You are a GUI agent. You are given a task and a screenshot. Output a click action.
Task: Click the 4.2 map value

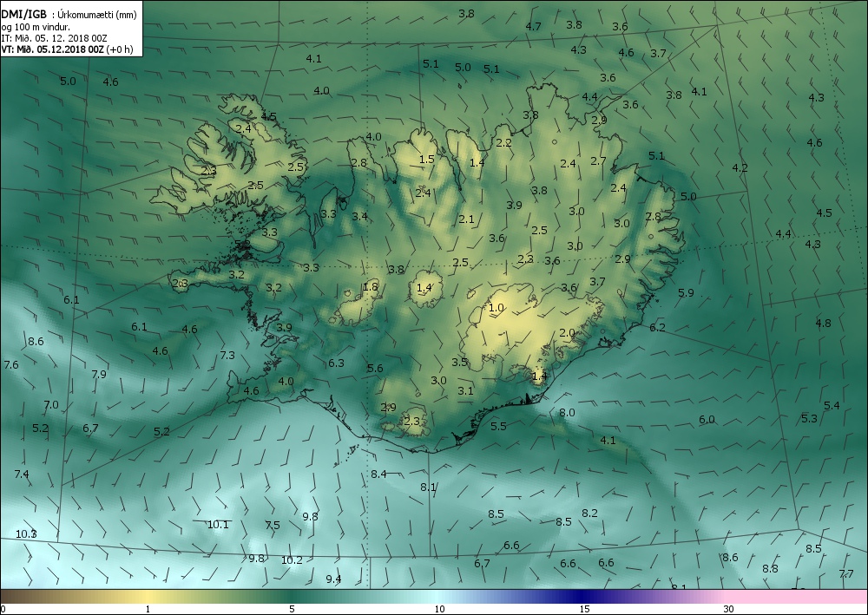(740, 167)
